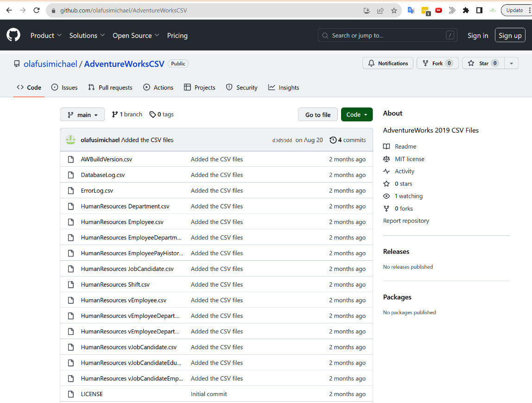Open the HumanResources Employee.csv file
Image resolution: width=532 pixels, height=403 pixels.
(x=122, y=222)
